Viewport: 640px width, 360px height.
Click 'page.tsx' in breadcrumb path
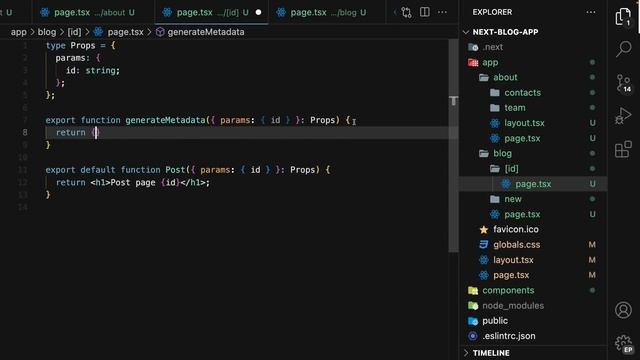click(125, 32)
